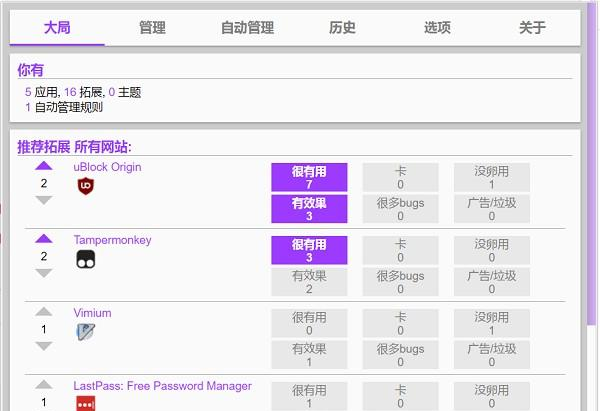The width and height of the screenshot is (600, 411).
Task: Toggle 有效果 tag for Tampermonkey
Action: 309,282
